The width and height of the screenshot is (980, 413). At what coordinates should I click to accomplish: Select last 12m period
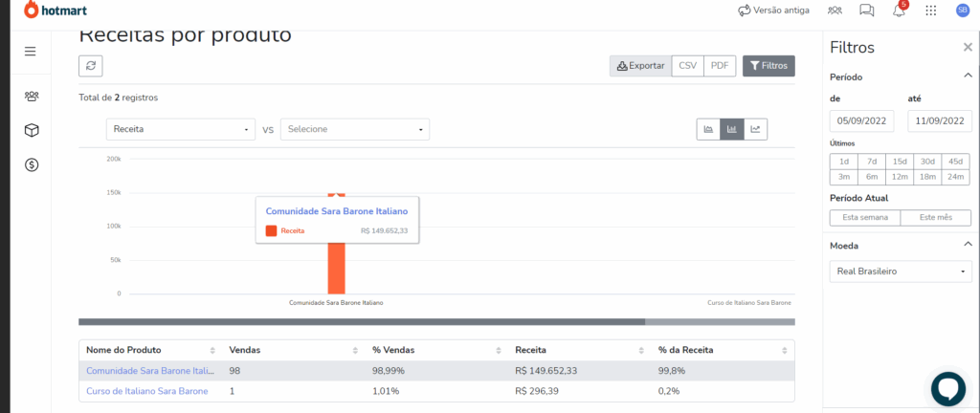[x=900, y=177]
